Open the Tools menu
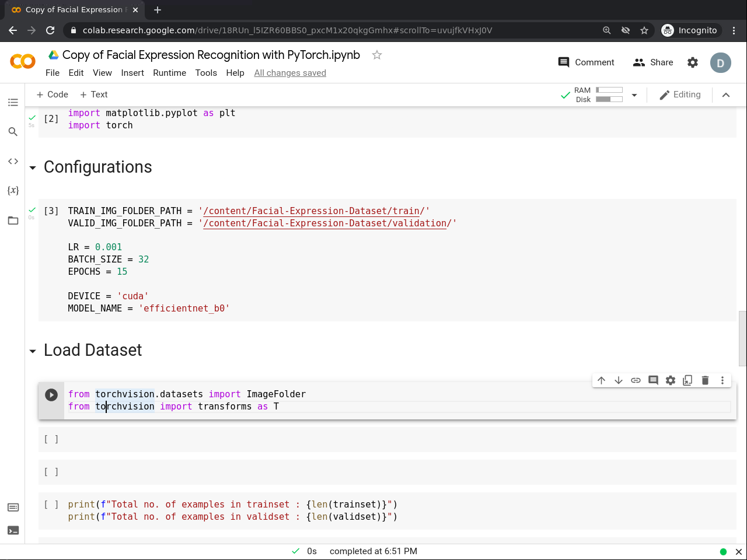This screenshot has width=747, height=560. point(206,73)
